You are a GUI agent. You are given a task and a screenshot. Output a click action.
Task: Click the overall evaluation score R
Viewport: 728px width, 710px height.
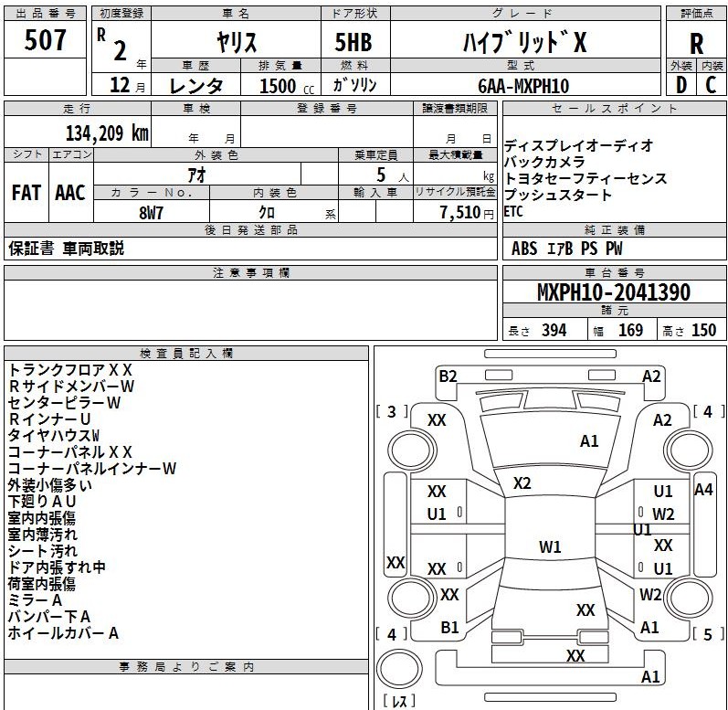696,45
